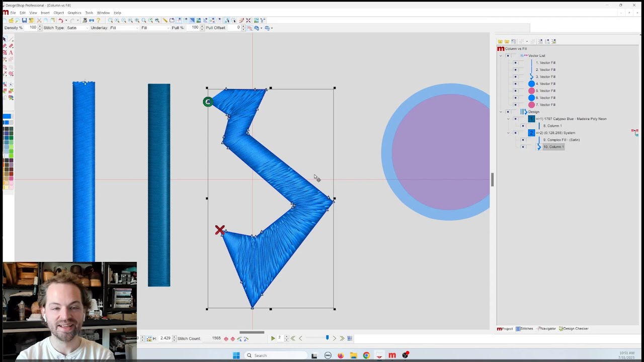Select the 10. Column 1 tree item
This screenshot has width=644, height=362.
point(553,147)
